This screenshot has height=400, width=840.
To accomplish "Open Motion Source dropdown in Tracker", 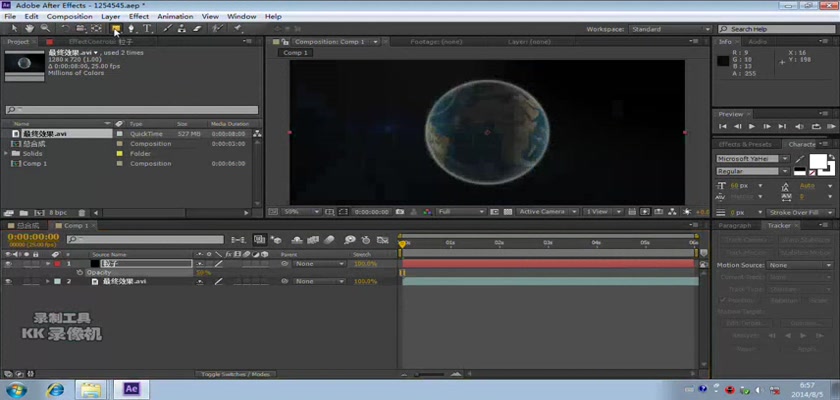I will [799, 266].
